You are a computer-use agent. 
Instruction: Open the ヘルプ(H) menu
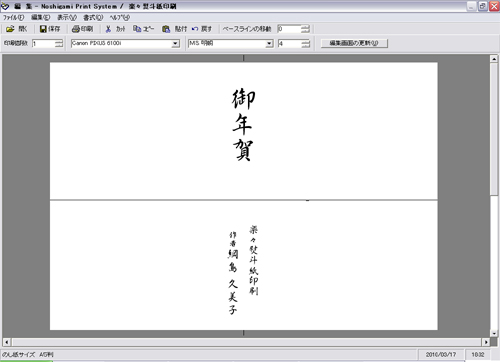119,17
